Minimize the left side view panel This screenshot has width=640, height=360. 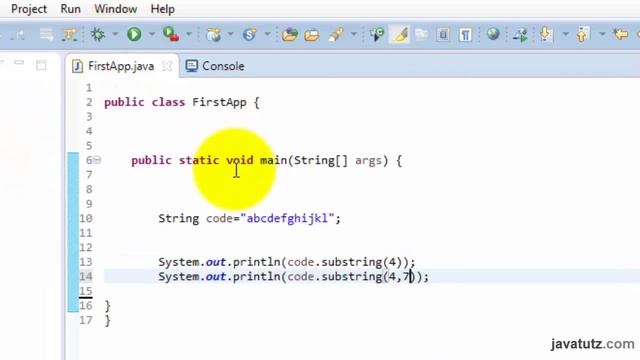(x=19, y=63)
